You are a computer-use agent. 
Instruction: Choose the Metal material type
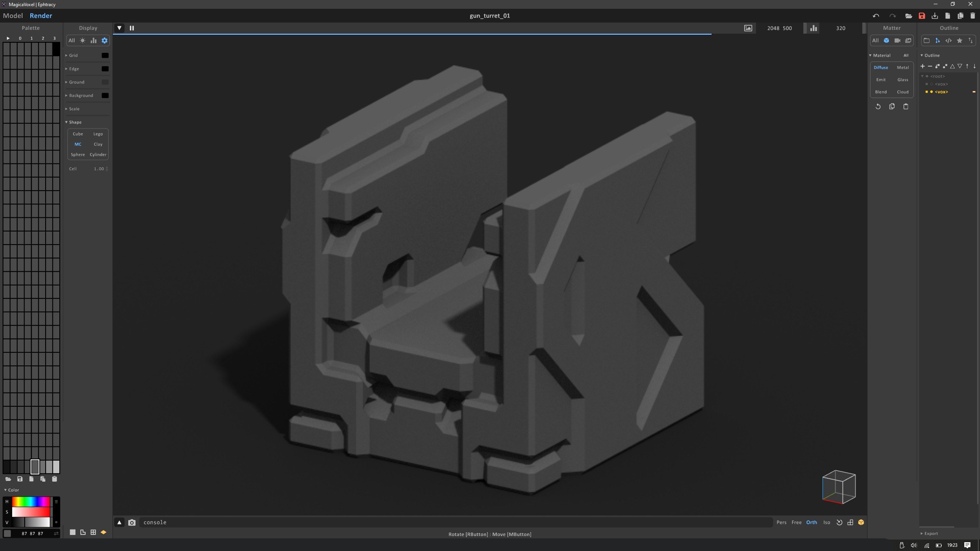903,67
